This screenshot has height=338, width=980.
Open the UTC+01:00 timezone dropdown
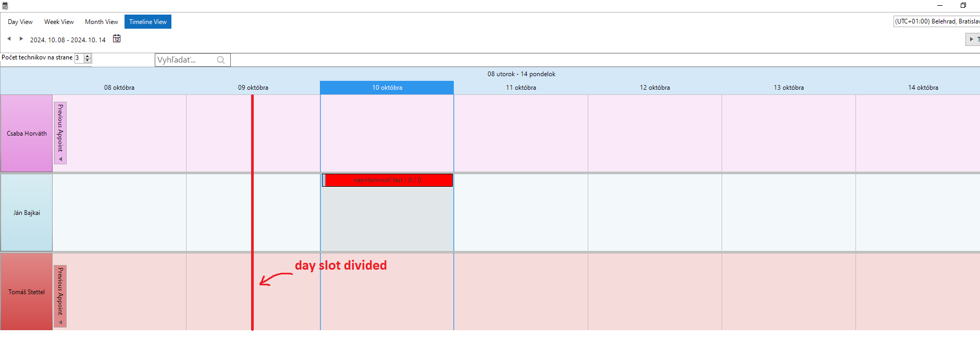pos(936,21)
